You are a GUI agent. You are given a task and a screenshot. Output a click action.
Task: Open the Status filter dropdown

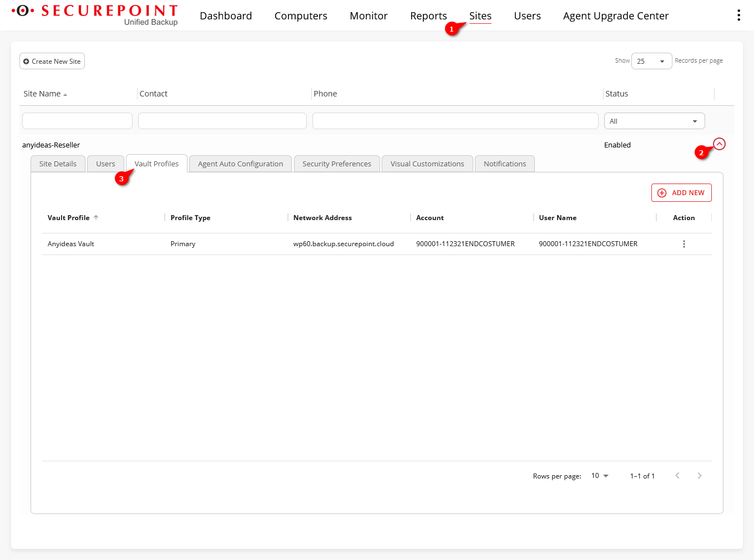(x=654, y=121)
